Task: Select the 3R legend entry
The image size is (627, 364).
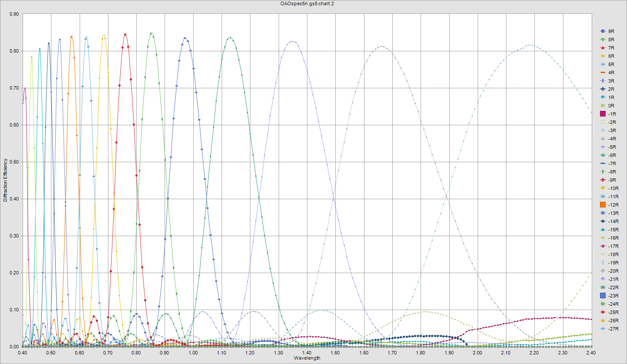Action: [x=607, y=81]
